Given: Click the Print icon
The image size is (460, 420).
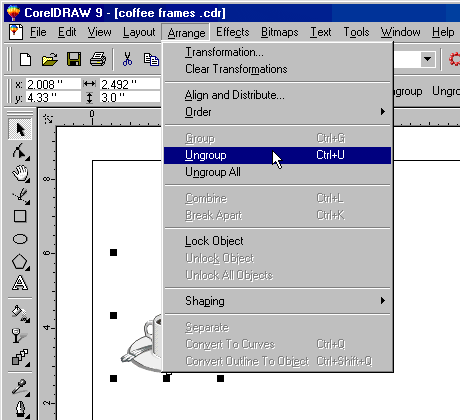Looking at the screenshot, I should click(98, 60).
